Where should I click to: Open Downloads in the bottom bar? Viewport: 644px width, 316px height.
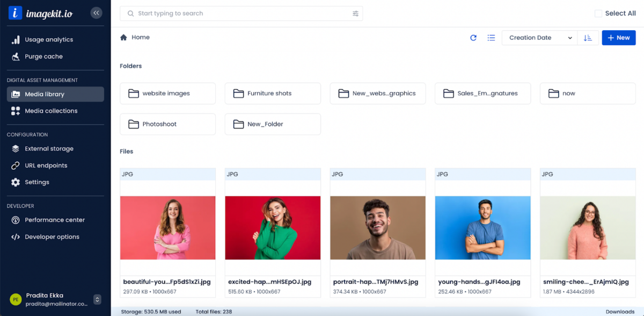(x=620, y=312)
